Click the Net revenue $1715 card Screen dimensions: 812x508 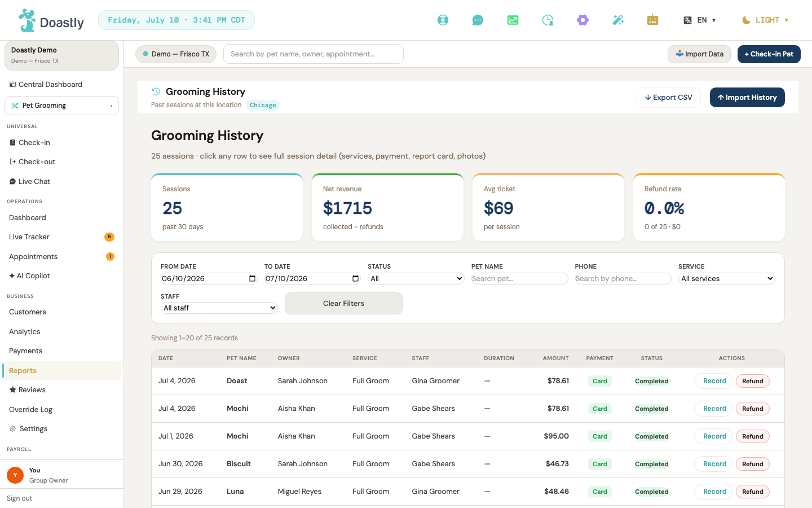tap(387, 208)
